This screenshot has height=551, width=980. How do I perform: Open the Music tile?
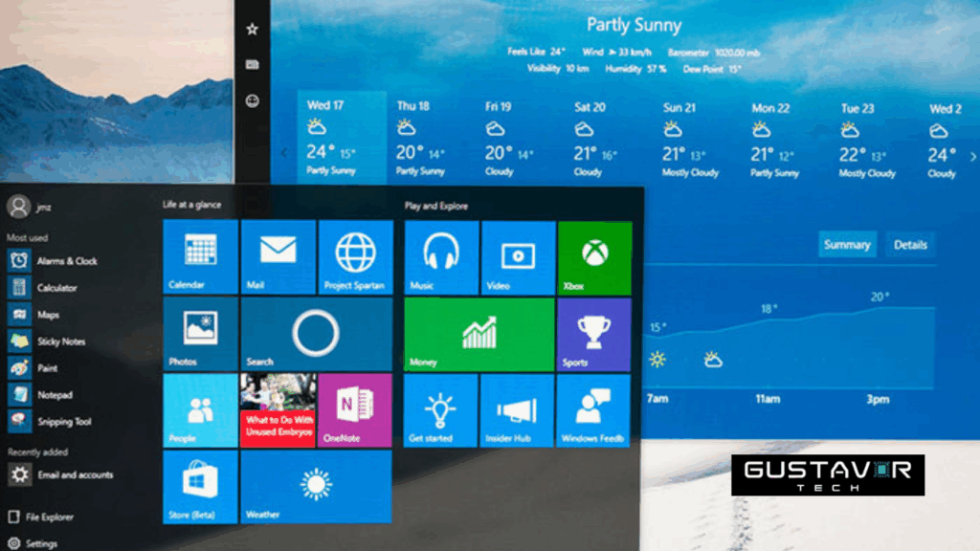pos(441,257)
